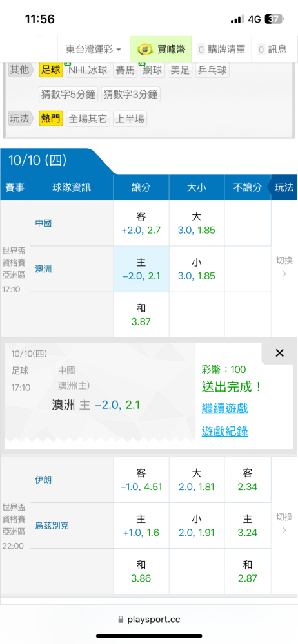The height and width of the screenshot is (644, 298).
Task: Select the 熱門 play type
Action: [51, 119]
